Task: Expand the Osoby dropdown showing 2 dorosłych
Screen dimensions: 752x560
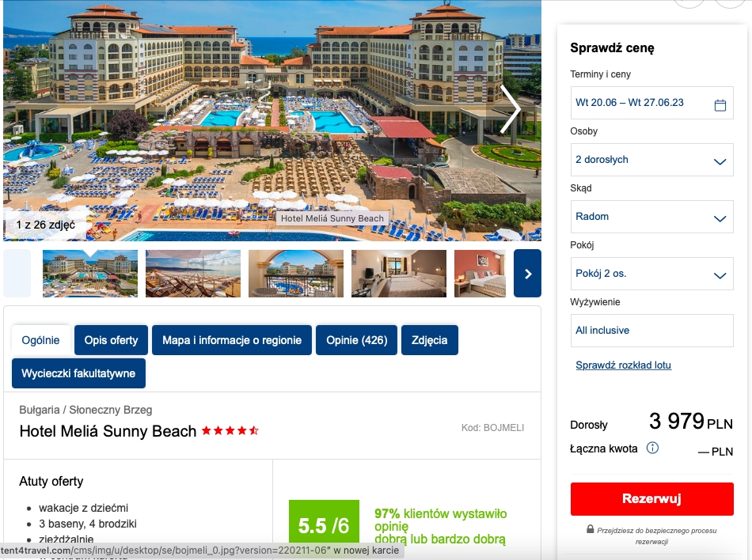Action: [x=651, y=160]
